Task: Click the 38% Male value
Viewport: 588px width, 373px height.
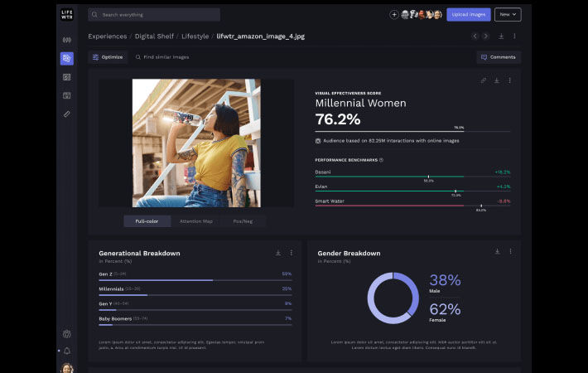Action: click(x=445, y=280)
